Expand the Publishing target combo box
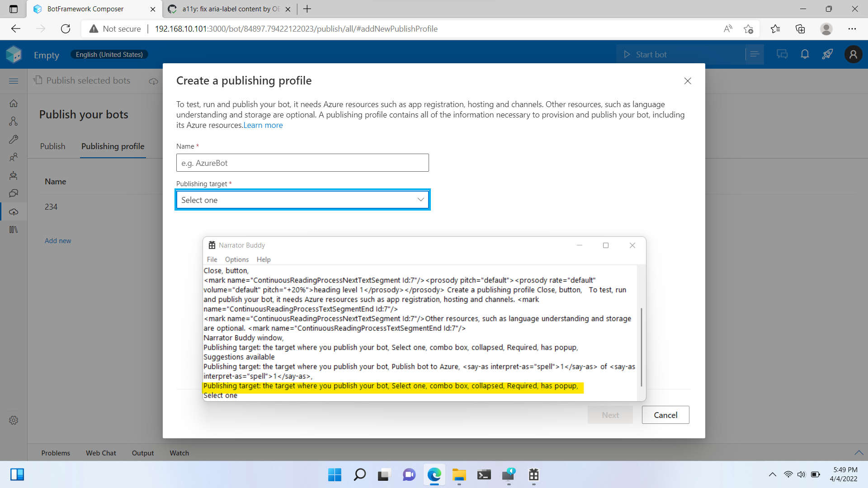The image size is (868, 488). point(302,200)
